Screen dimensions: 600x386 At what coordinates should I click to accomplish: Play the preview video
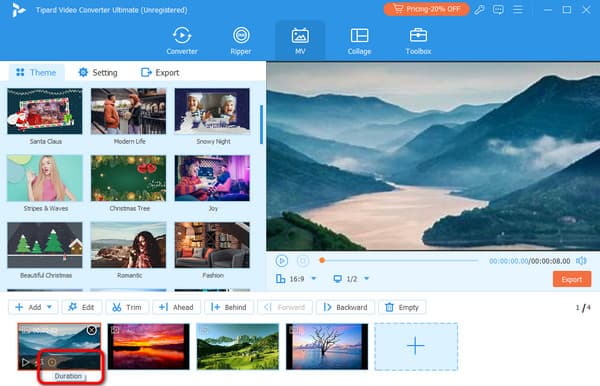[x=282, y=261]
